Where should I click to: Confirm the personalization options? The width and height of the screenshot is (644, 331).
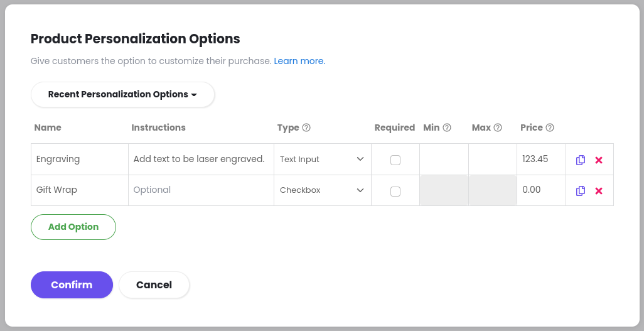click(x=72, y=285)
